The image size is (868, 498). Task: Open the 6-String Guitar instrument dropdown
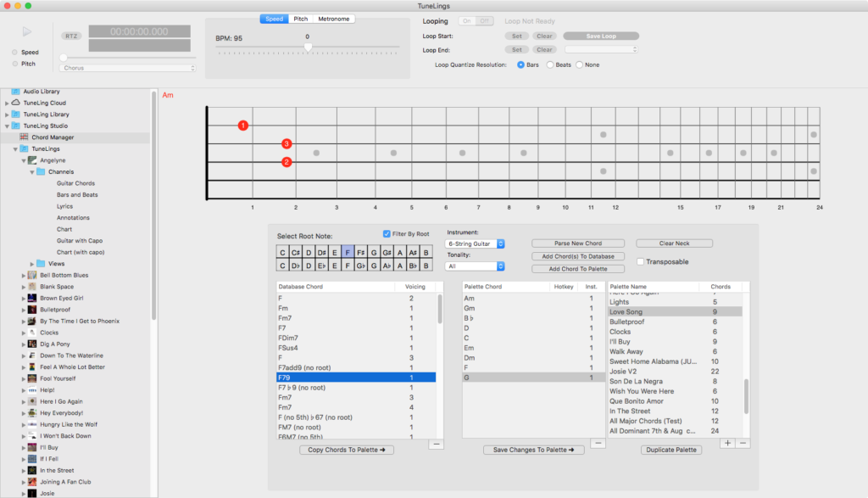coord(475,243)
